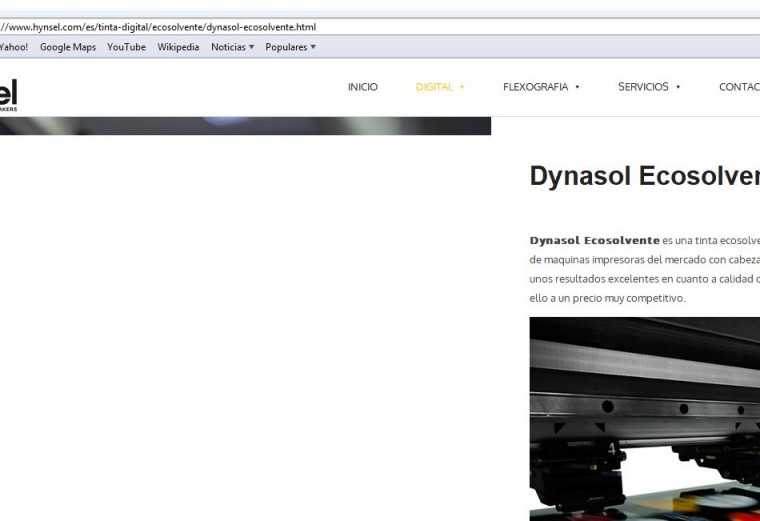Click bold Dynasol Ecosolvente text in paragraph

click(594, 240)
